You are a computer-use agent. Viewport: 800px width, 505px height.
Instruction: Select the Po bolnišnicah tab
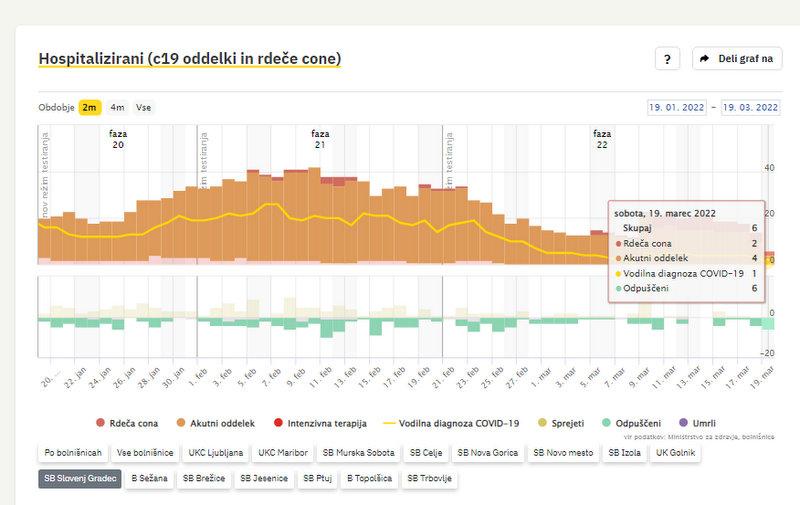point(73,453)
